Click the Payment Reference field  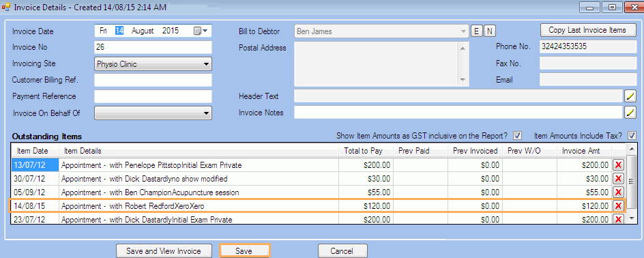[153, 96]
